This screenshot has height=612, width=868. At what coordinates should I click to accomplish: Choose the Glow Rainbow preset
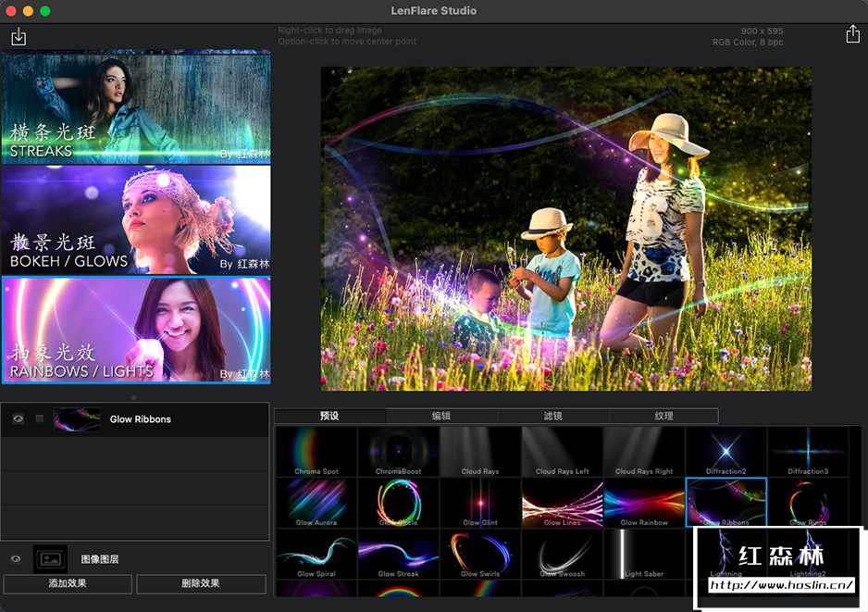click(x=643, y=504)
